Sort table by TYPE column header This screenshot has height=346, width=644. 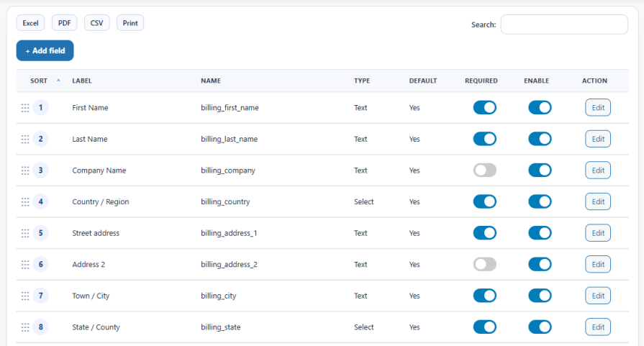click(362, 81)
